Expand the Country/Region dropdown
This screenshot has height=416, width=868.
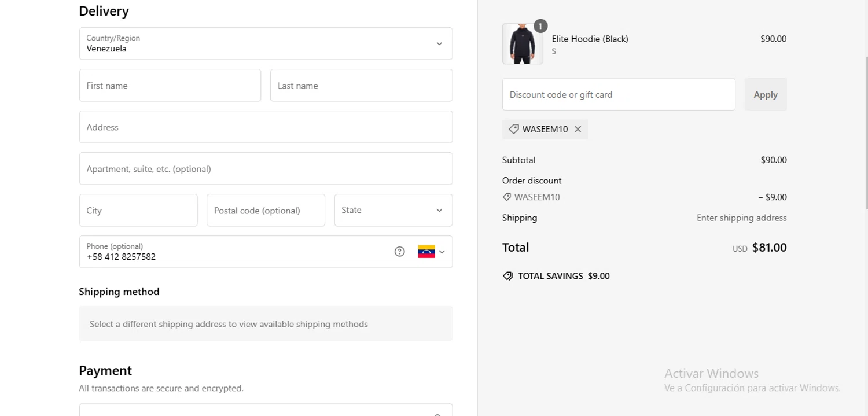click(439, 44)
